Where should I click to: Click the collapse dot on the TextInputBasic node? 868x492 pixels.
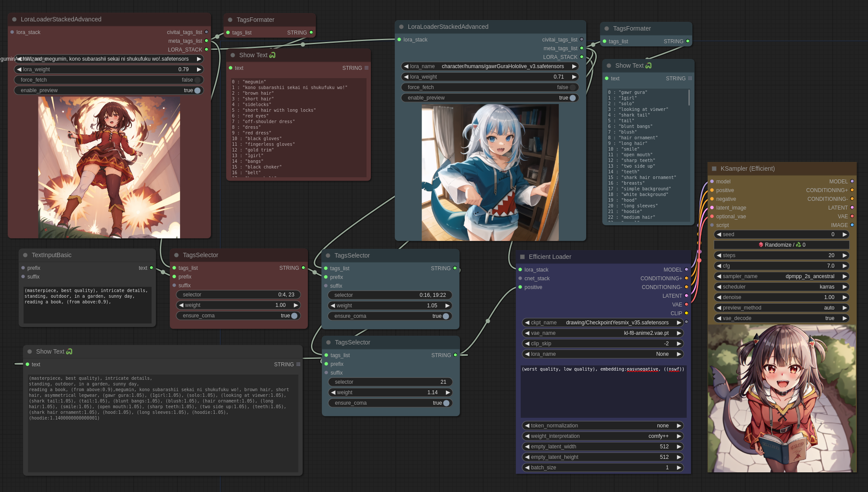25,255
